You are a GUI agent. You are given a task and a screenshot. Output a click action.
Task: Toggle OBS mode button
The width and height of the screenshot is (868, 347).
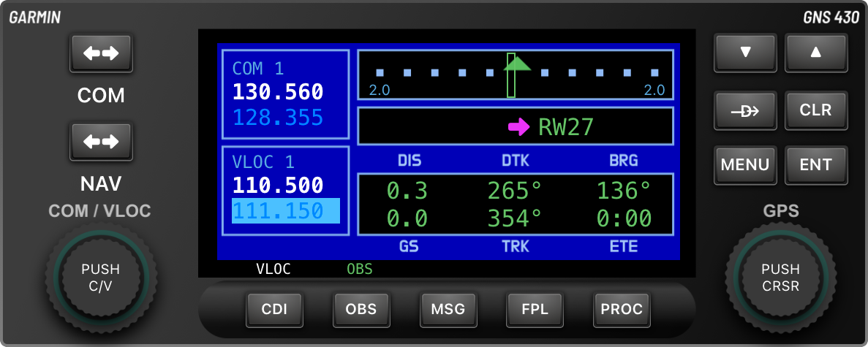361,309
